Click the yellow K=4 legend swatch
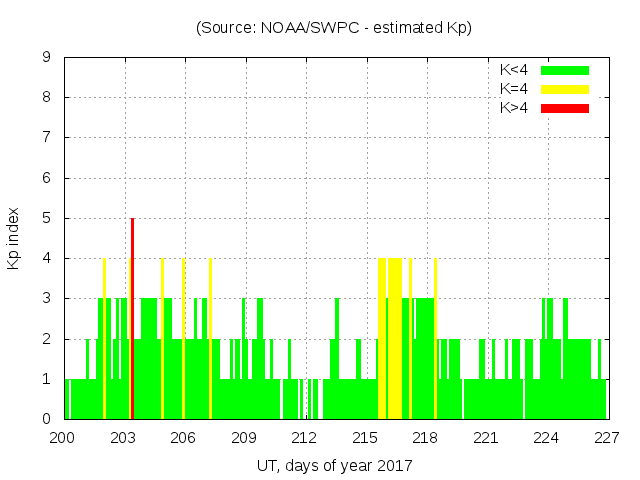This screenshot has height=480, width=640. [x=565, y=89]
